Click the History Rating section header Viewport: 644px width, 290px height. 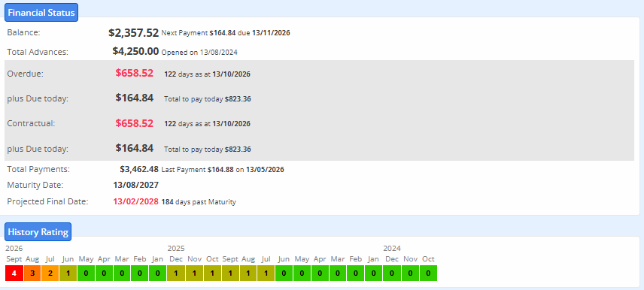[38, 231]
